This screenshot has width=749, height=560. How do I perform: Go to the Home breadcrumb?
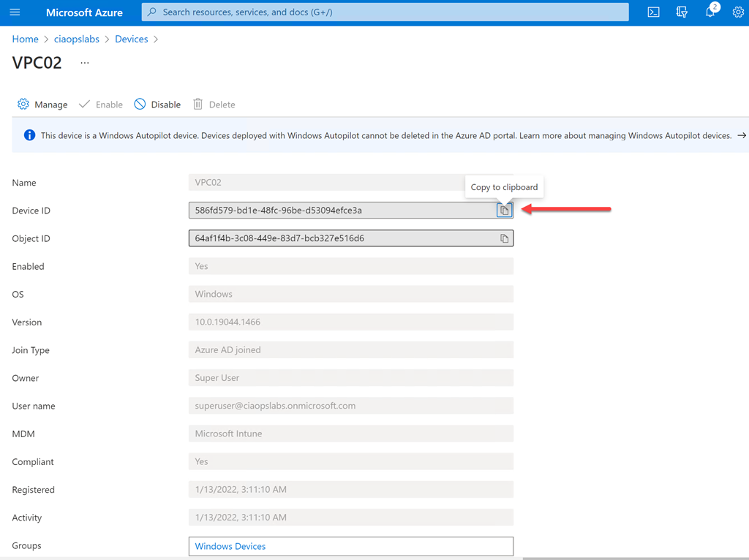(25, 39)
